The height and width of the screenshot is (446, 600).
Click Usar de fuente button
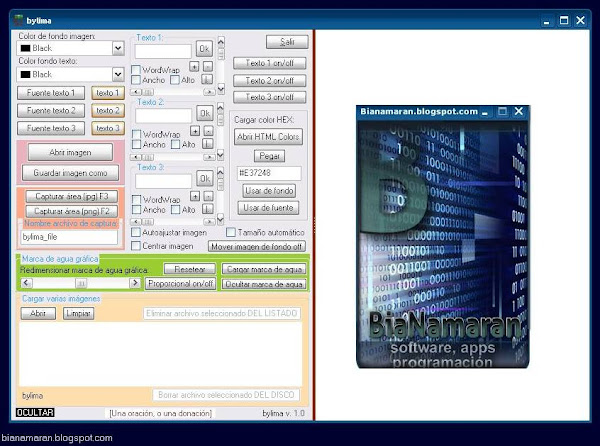coord(268,208)
